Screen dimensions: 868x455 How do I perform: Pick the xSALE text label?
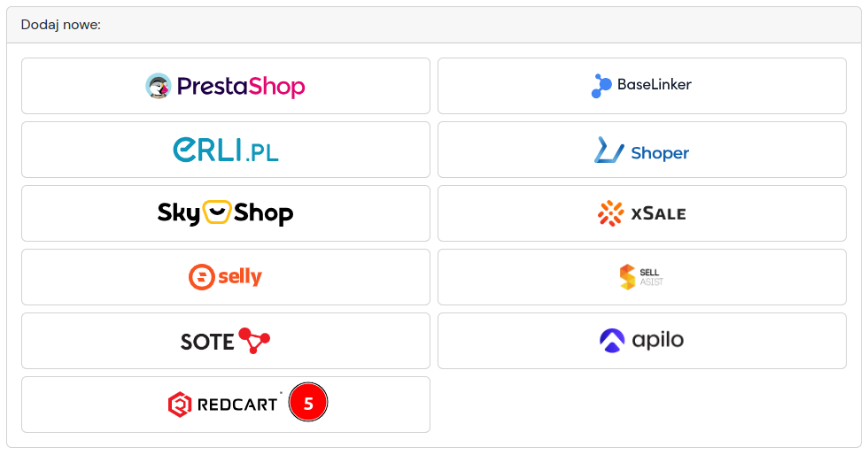pos(659,213)
